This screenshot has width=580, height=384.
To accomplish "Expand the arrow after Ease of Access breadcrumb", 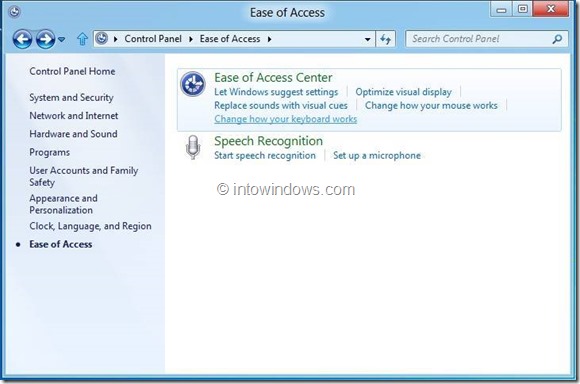I will pos(269,39).
